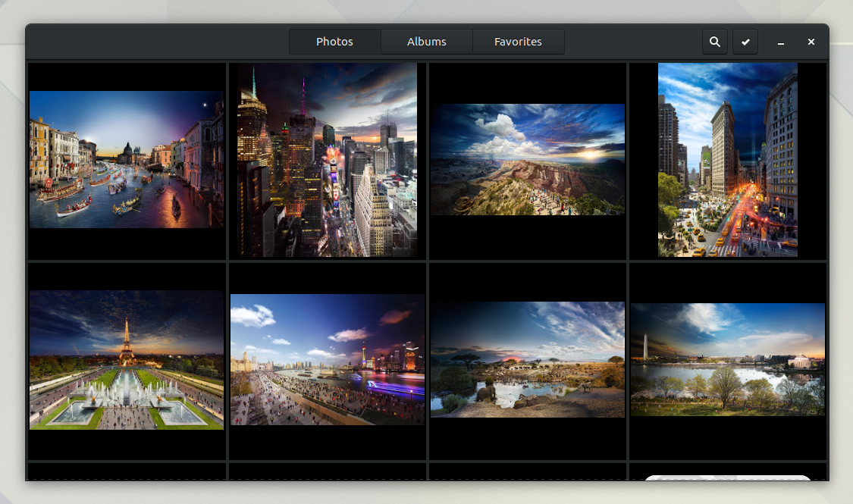This screenshot has height=504, width=853.
Task: Switch to the Albums tab
Action: [x=426, y=42]
